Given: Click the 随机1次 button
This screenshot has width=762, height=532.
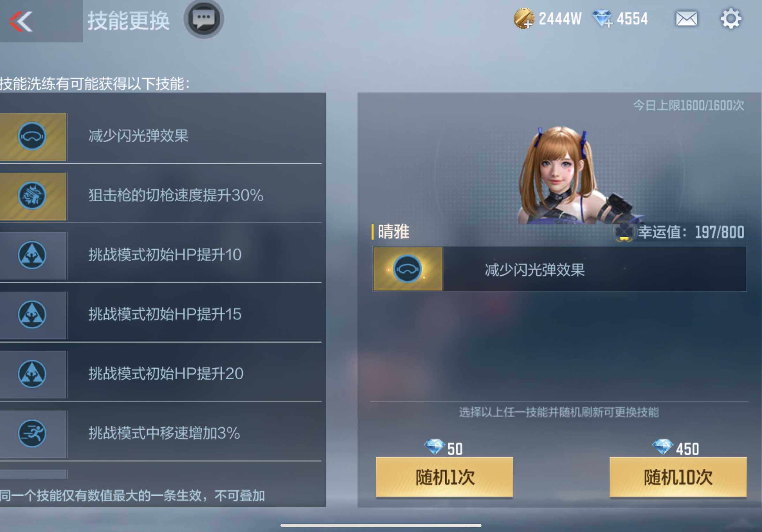Looking at the screenshot, I should (444, 477).
